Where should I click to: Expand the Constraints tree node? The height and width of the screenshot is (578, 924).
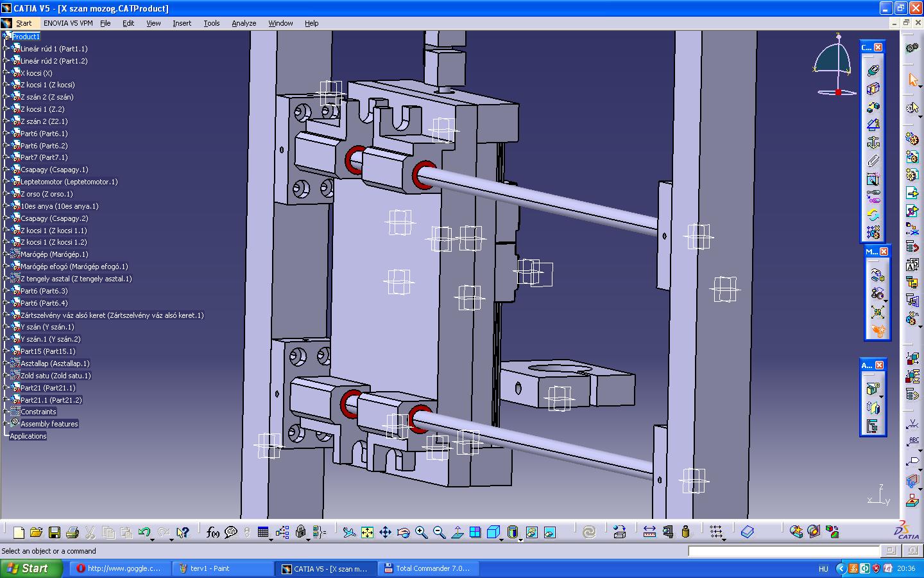tap(6, 412)
